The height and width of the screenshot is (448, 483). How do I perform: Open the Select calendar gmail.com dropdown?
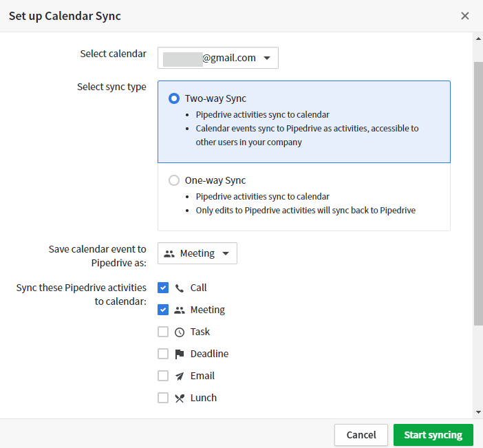pos(218,58)
